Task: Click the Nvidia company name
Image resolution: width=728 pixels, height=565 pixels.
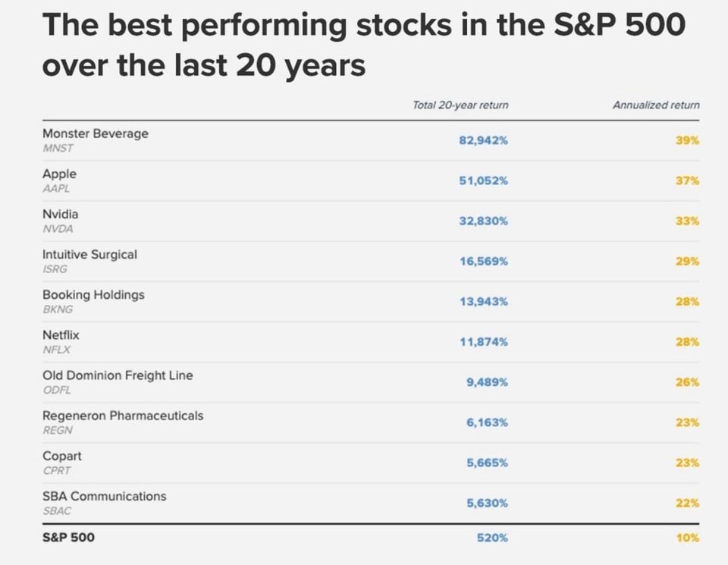Action: 60,214
